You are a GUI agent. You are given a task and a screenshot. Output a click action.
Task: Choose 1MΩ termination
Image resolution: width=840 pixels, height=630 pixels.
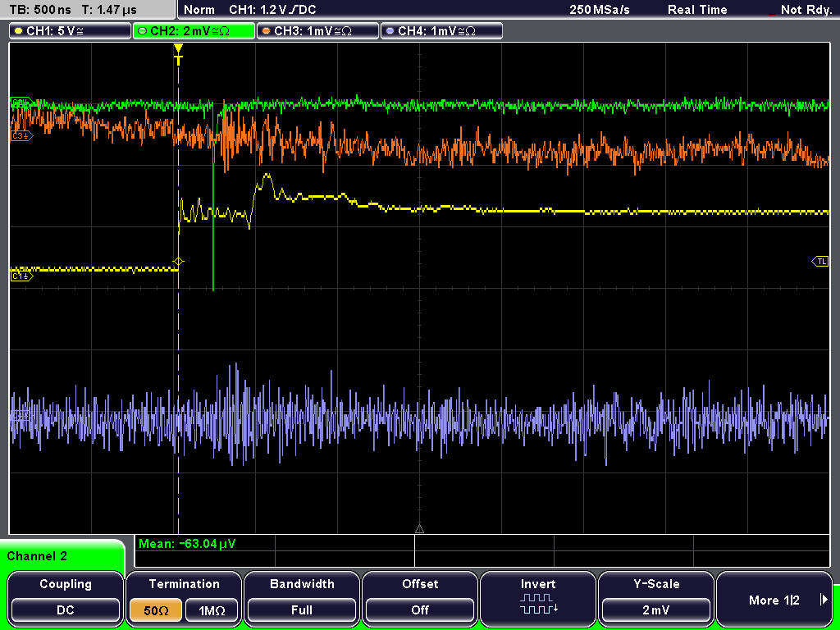coord(212,610)
